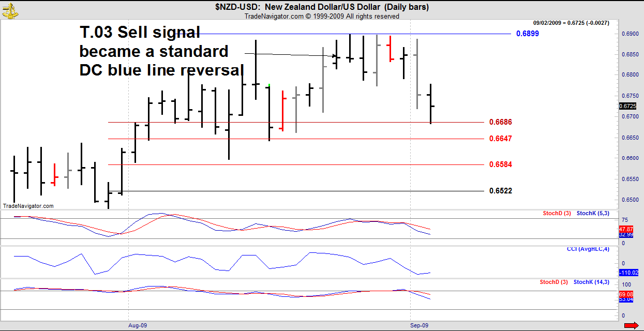Click the StochD (3) label in top stochastic pane

(x=557, y=213)
